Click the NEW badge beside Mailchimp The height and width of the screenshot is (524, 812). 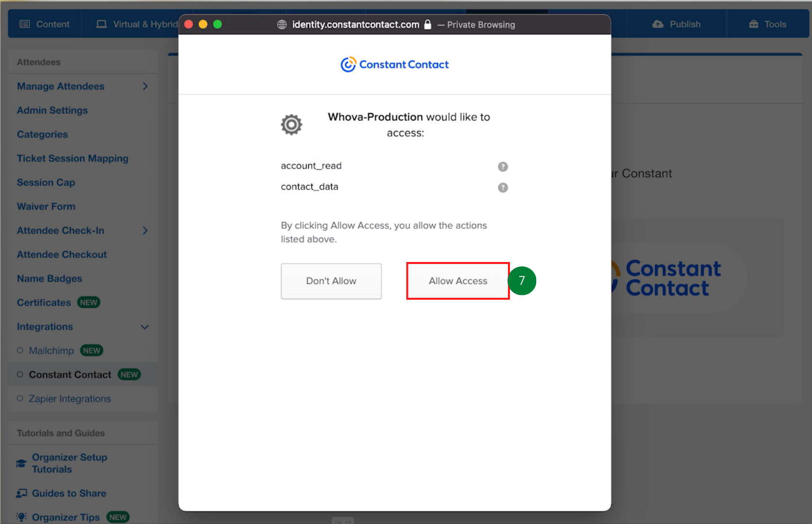[91, 350]
